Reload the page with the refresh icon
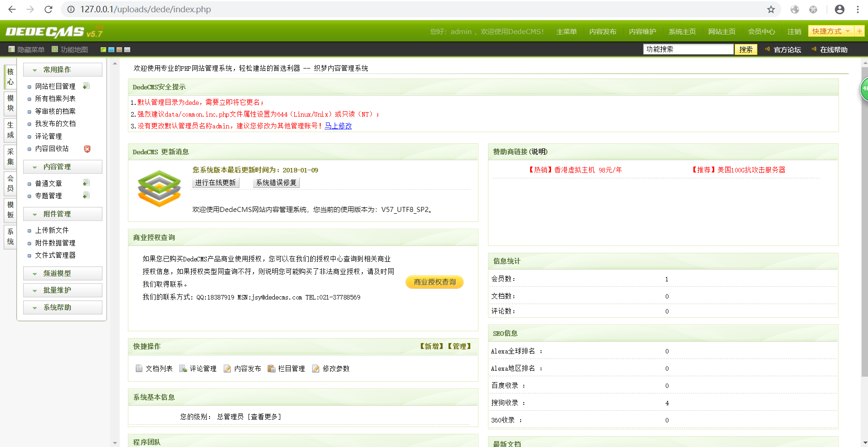This screenshot has height=447, width=868. point(49,9)
